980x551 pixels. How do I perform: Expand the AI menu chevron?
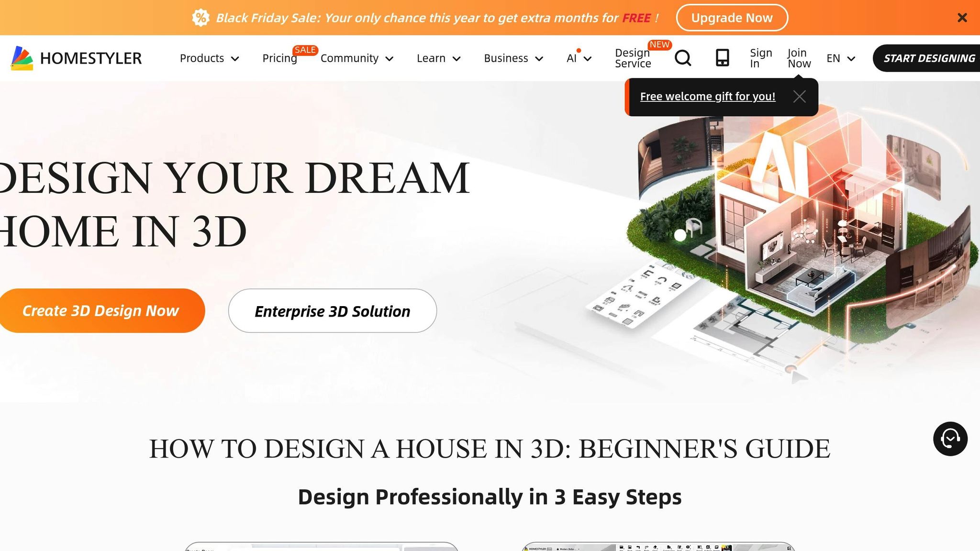[x=588, y=59]
